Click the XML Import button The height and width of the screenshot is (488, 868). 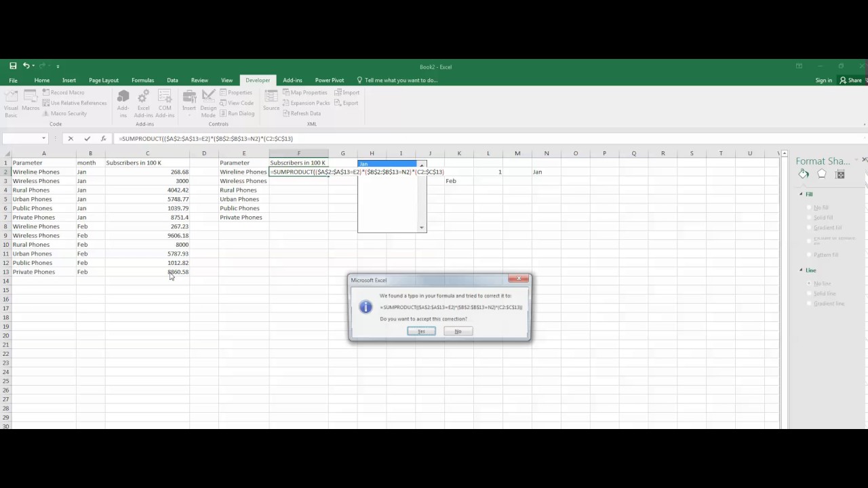(347, 92)
